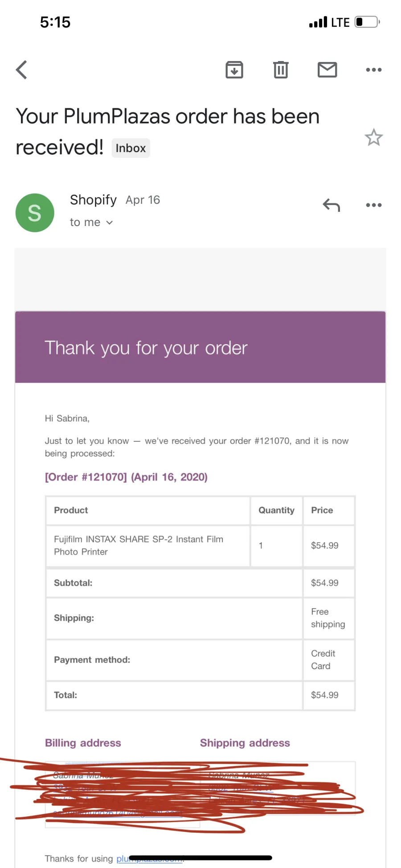Mark email as unread
Image resolution: width=401 pixels, height=868 pixels.
327,70
